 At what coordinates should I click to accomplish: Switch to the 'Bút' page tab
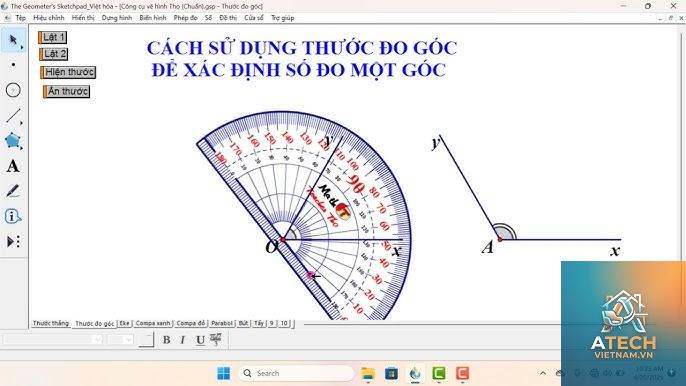pos(244,323)
